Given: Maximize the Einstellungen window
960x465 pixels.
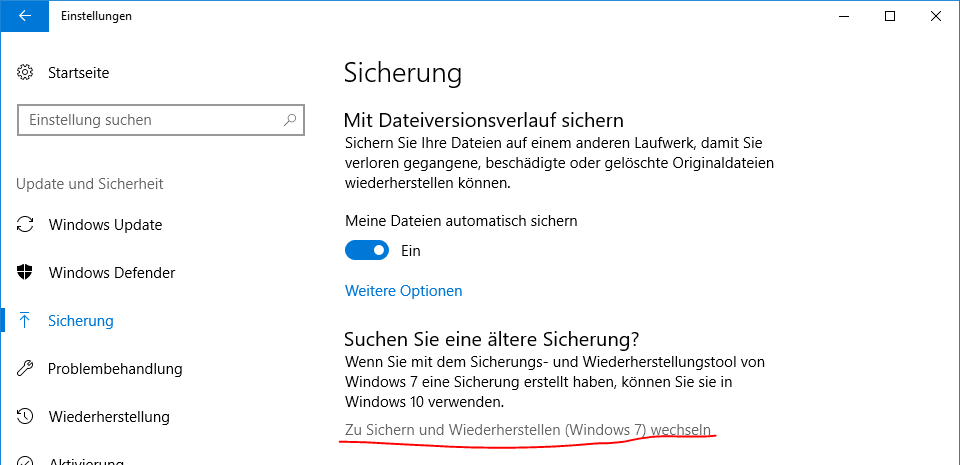Looking at the screenshot, I should (x=890, y=16).
